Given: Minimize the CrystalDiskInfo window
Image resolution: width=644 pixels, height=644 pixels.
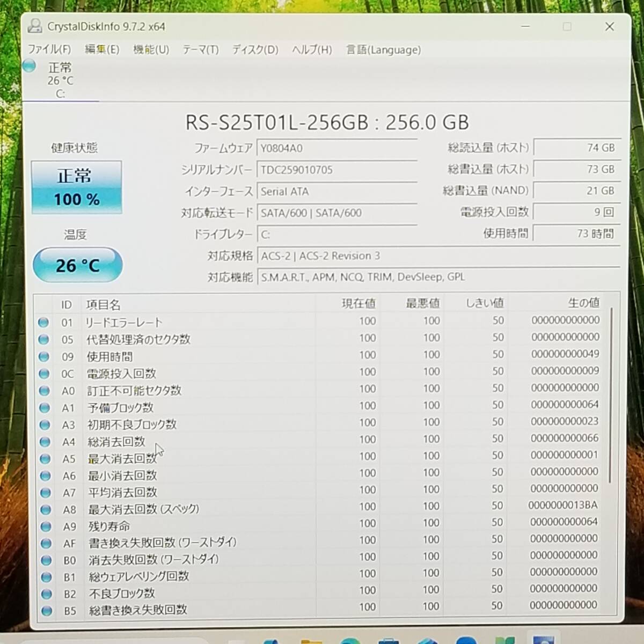Looking at the screenshot, I should point(525,26).
